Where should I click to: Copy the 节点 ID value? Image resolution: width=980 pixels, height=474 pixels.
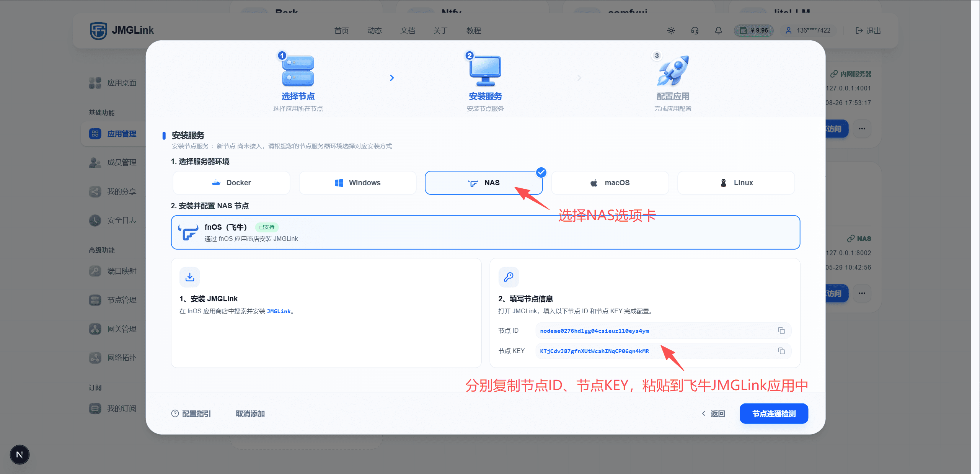[x=781, y=331]
